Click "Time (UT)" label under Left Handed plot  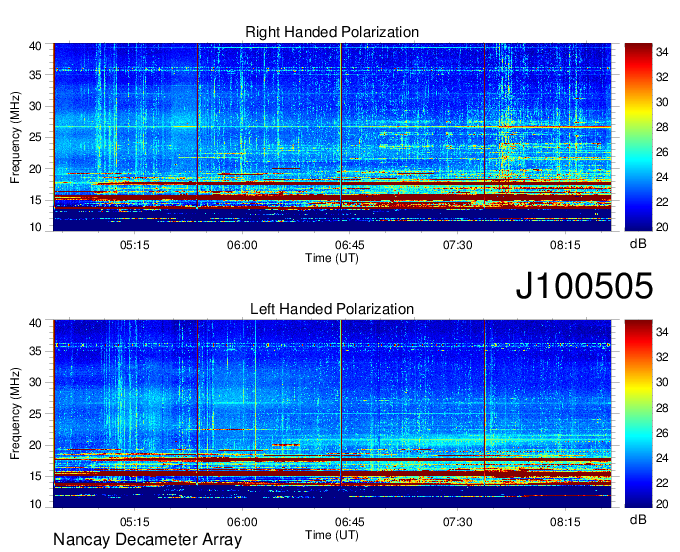pos(332,535)
